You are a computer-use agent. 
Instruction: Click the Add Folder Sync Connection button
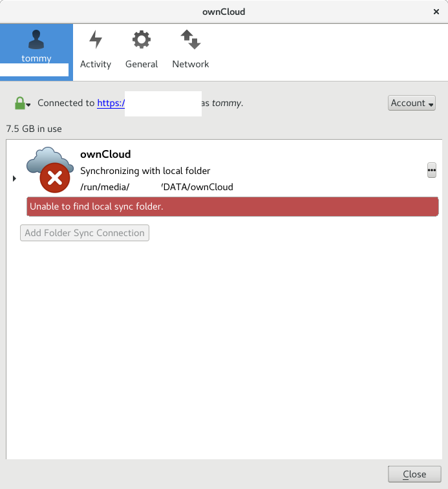(85, 233)
